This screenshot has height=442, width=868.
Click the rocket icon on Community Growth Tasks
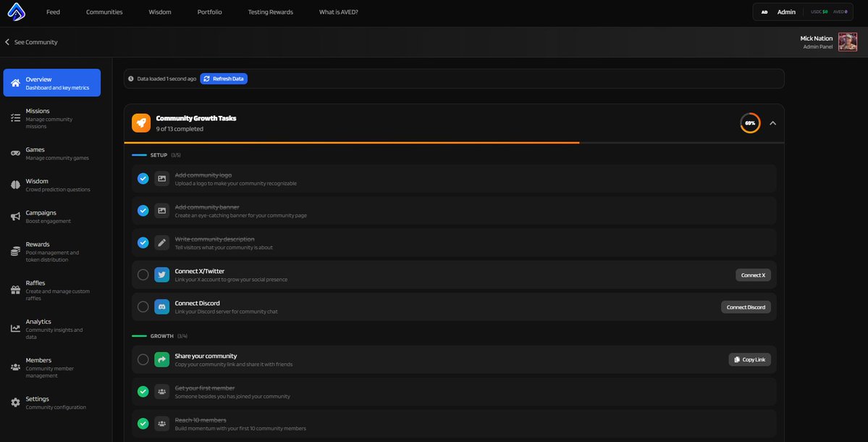point(140,121)
